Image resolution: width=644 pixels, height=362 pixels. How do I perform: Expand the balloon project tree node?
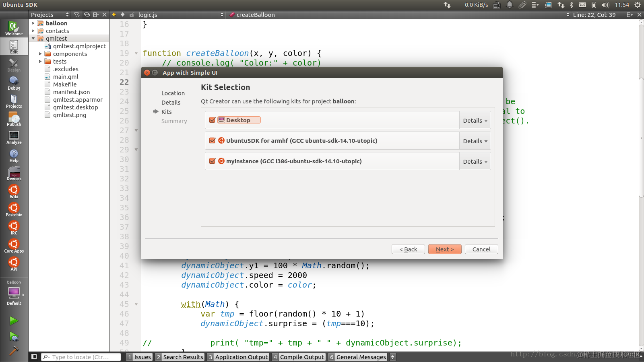tap(33, 23)
